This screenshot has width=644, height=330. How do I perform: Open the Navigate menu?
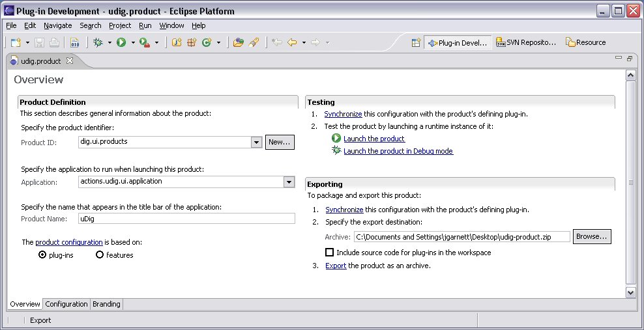[58, 25]
